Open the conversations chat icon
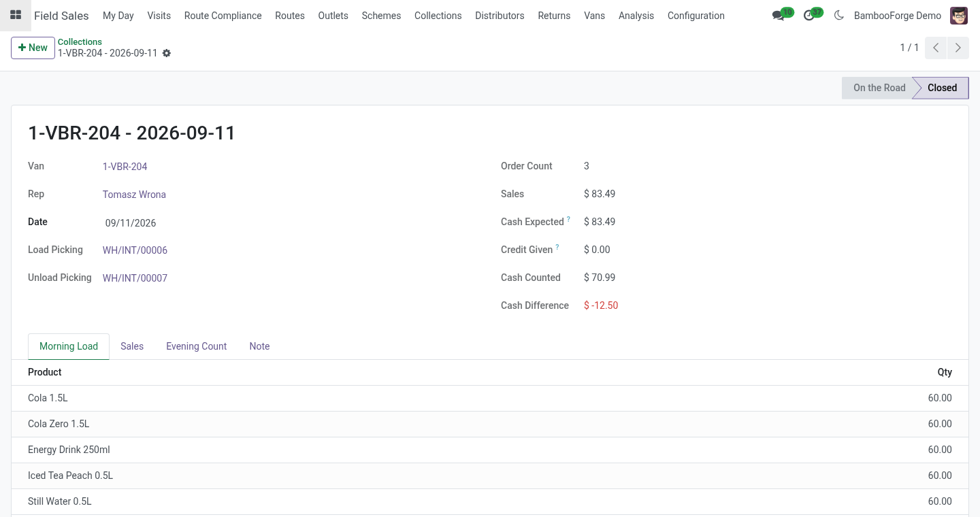The height and width of the screenshot is (517, 980). tap(778, 16)
